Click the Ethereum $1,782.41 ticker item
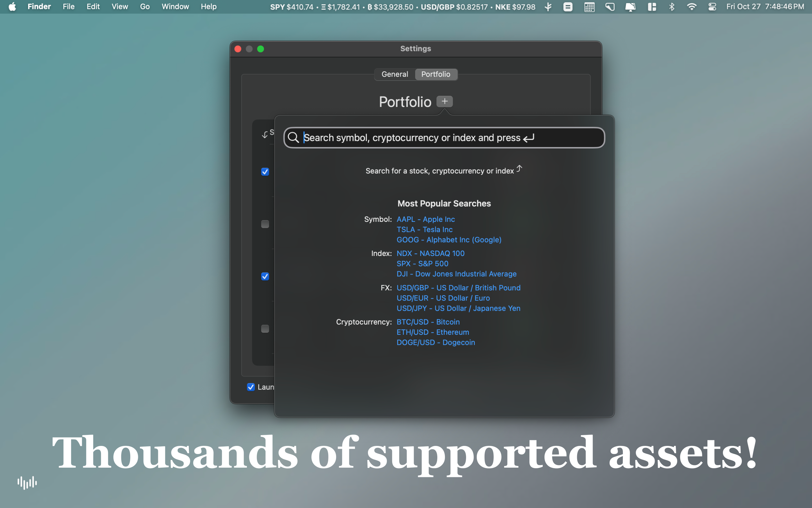 click(x=340, y=7)
